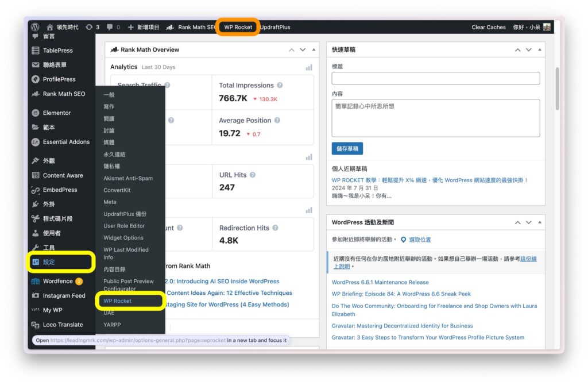Move WordPress 活動及新聞 widget down
Screen dimensions: 588x385
[x=529, y=222]
